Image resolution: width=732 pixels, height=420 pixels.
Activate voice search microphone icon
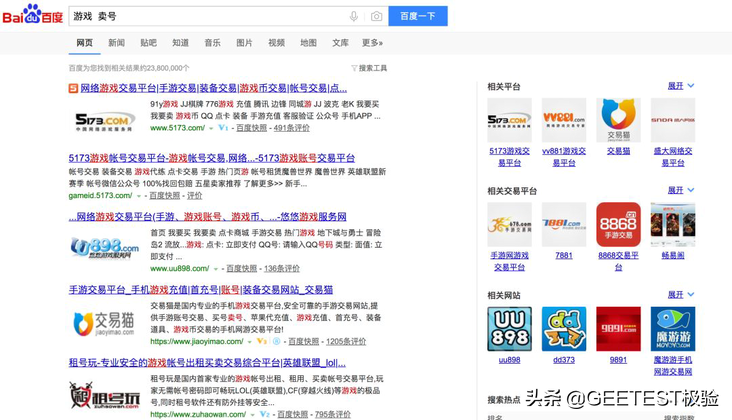[354, 16]
